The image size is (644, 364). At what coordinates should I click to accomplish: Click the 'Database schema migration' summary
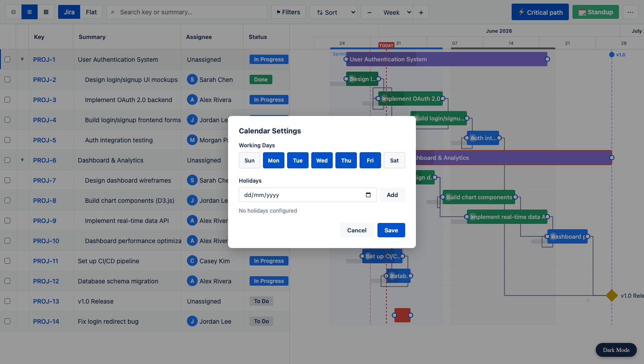tap(118, 281)
